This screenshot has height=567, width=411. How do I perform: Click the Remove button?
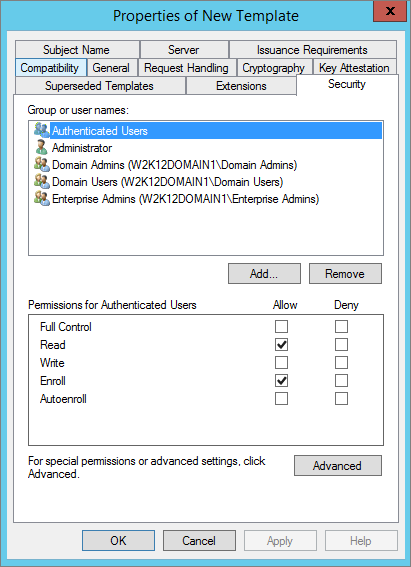tap(345, 274)
